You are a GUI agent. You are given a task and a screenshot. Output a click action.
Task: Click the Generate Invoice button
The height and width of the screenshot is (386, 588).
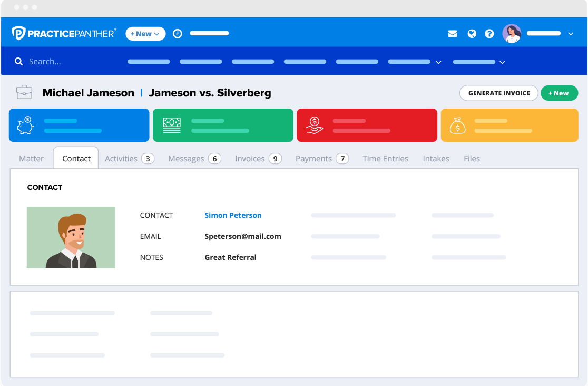pyautogui.click(x=499, y=93)
